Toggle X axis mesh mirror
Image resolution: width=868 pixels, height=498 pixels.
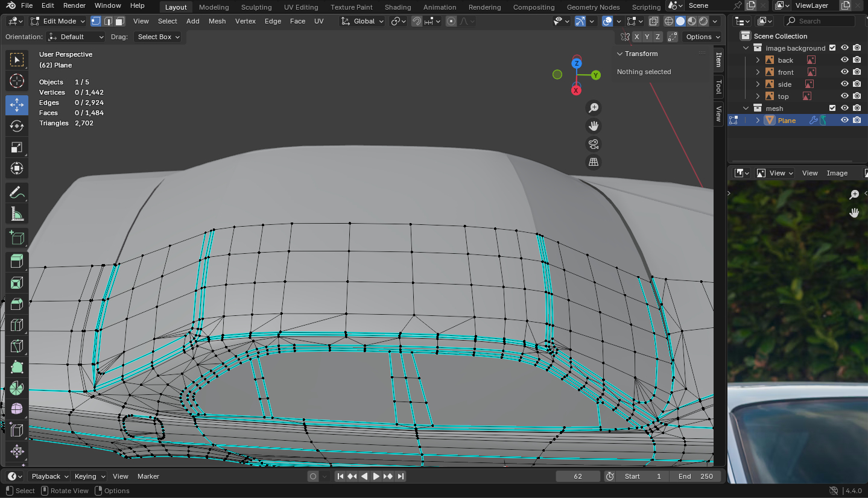point(637,37)
